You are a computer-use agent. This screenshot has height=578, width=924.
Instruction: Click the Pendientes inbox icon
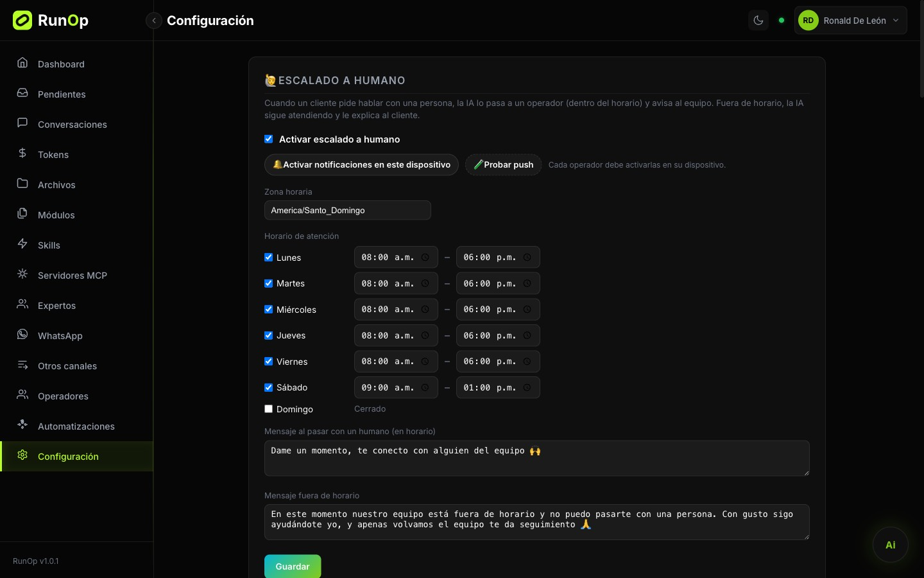pos(22,93)
